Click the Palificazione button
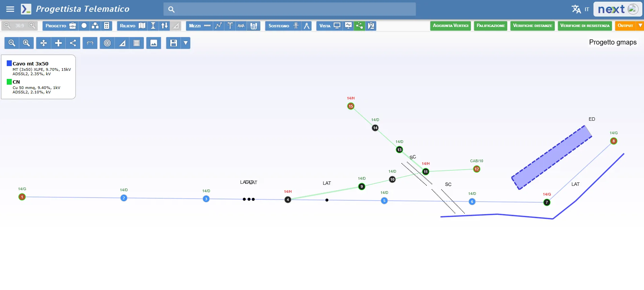 point(491,26)
